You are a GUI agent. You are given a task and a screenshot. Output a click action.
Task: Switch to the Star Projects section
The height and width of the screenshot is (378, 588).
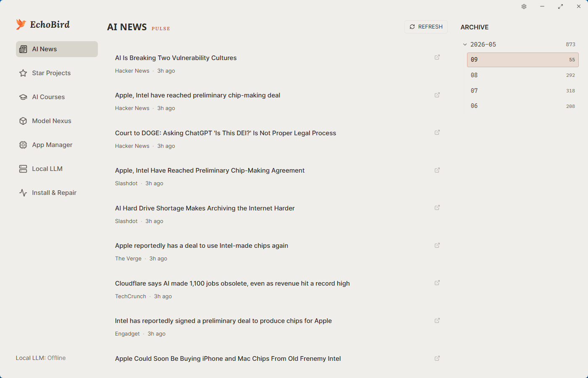[x=51, y=73]
